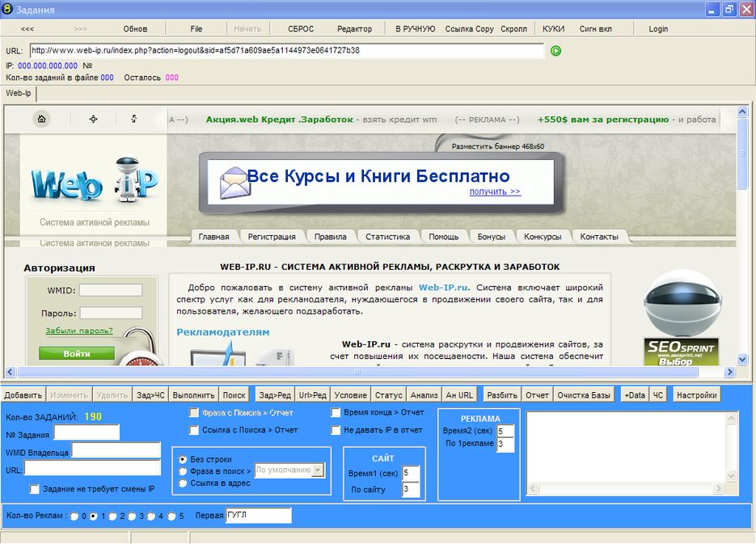Check Задание не требует смены IP
Viewport: 756px width, 544px height.
tap(34, 489)
